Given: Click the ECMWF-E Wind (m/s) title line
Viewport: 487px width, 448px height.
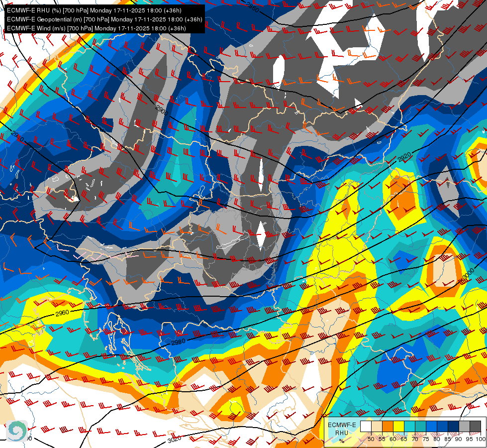Looking at the screenshot, I should [97, 28].
